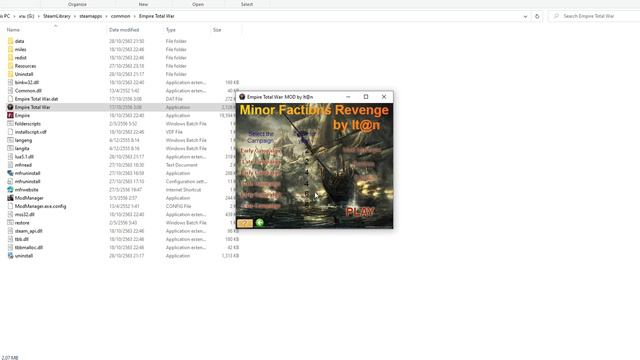Click the yellow question marks button
The height and width of the screenshot is (360, 640).
(245, 223)
